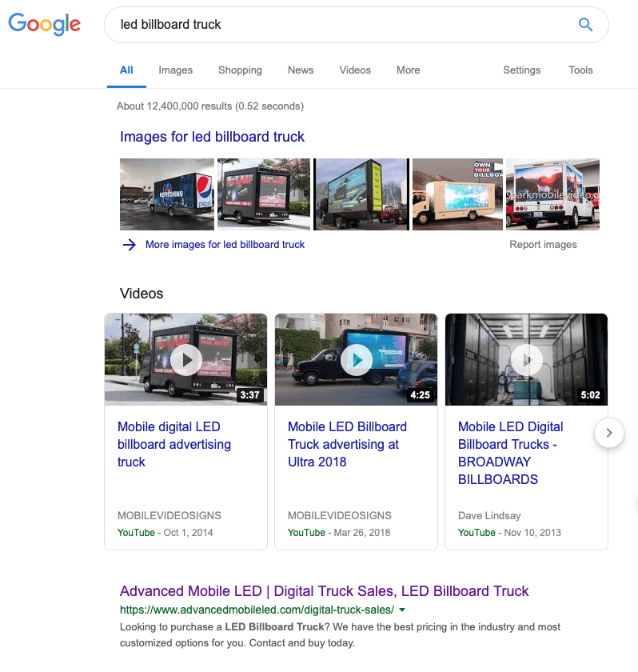This screenshot has height=672, width=638.
Task: Click Dave Lindsay uploader name
Action: point(489,515)
